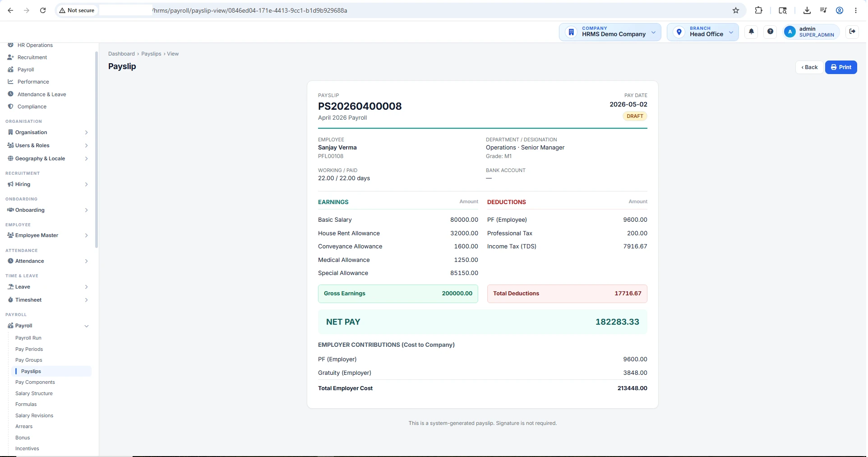Click the Compliance shield icon
This screenshot has width=868, height=457.
click(10, 107)
